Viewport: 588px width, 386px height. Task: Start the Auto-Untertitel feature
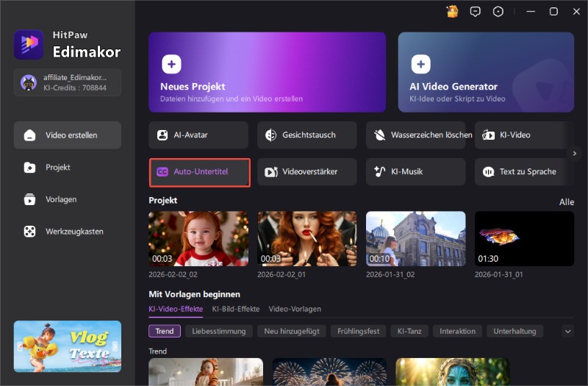200,172
